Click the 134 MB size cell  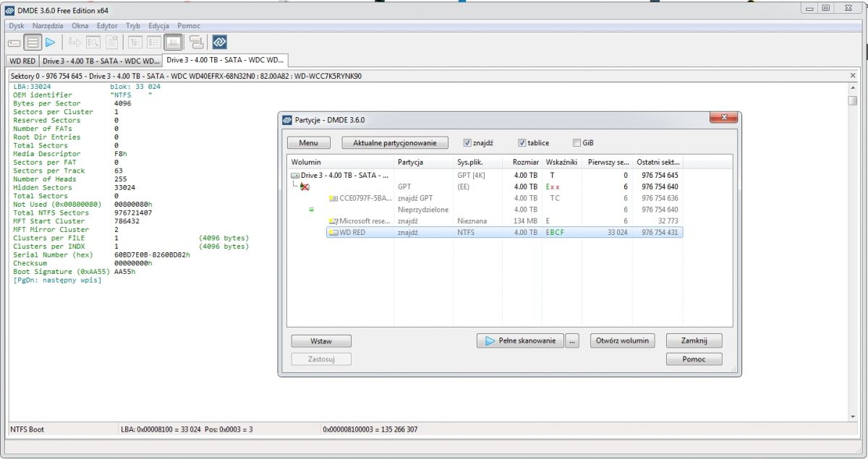tap(524, 221)
